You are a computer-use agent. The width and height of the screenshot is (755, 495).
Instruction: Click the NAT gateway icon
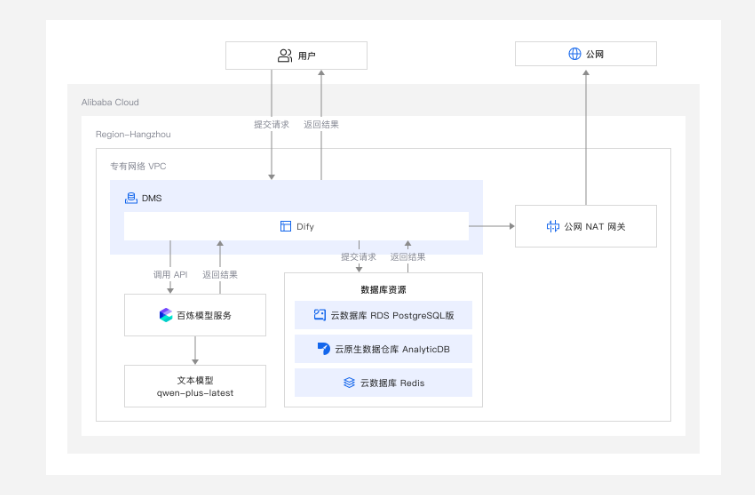click(x=553, y=226)
